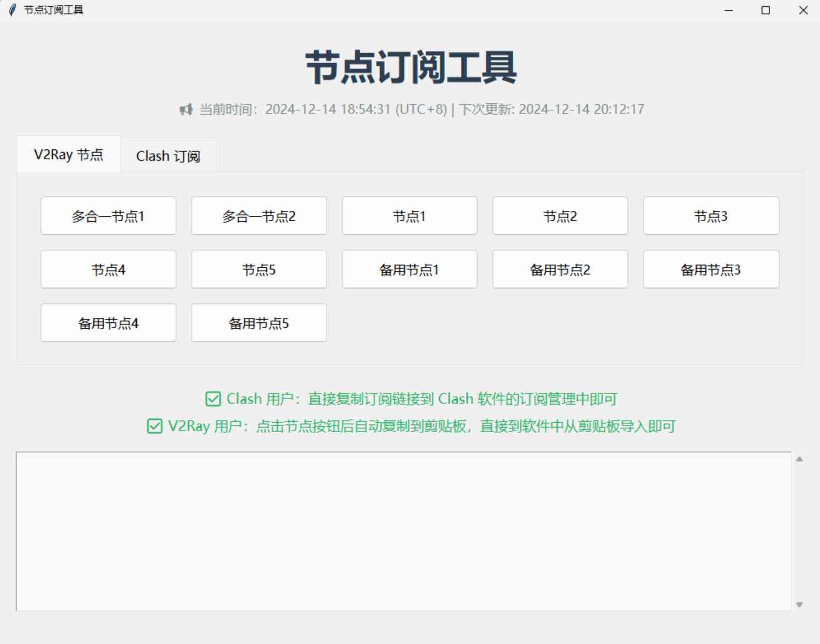Image resolution: width=820 pixels, height=644 pixels.
Task: Maximize the 节点订阅工具 window
Action: [766, 10]
